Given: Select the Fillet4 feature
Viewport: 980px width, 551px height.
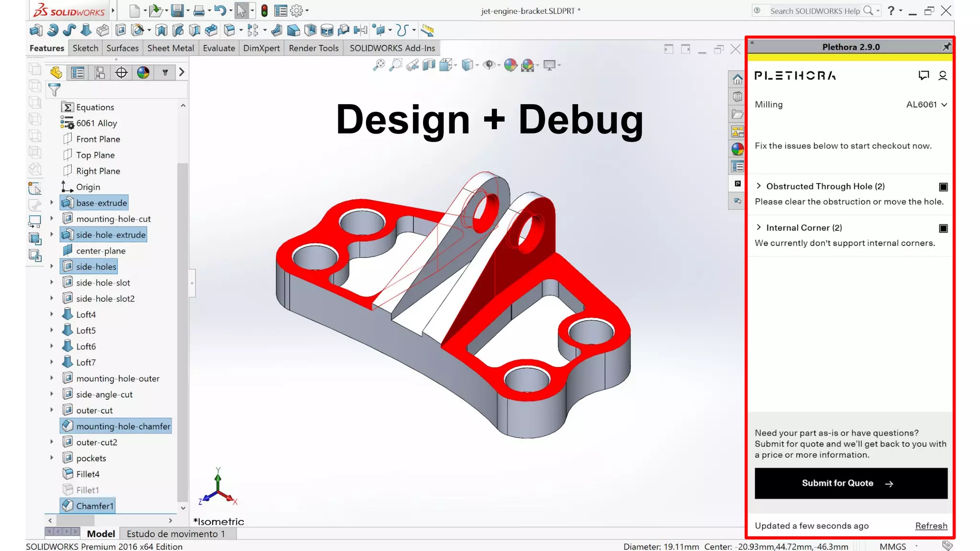Looking at the screenshot, I should point(80,474).
